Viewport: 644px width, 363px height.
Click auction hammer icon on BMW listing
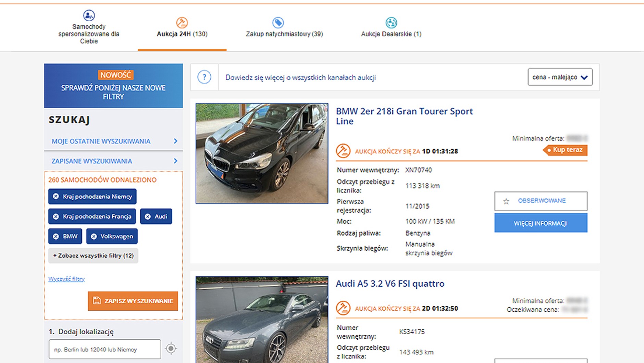[x=343, y=151]
